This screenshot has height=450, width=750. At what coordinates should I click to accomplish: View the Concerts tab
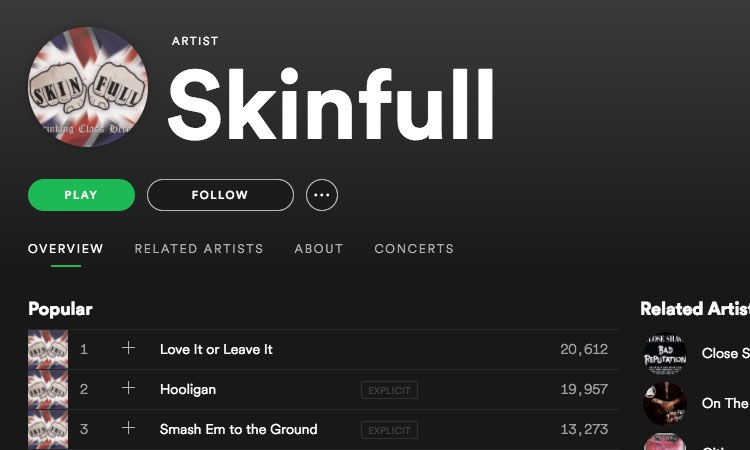pos(414,249)
